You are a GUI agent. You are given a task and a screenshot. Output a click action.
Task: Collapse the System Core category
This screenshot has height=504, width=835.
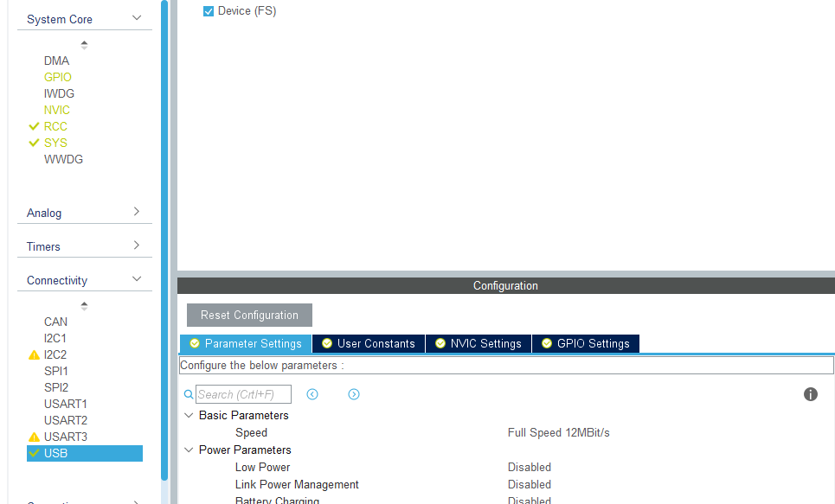pyautogui.click(x=137, y=18)
